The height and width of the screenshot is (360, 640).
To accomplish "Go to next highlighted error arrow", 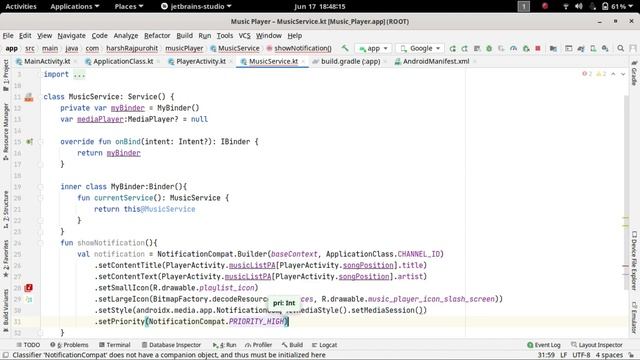I will pyautogui.click(x=623, y=74).
